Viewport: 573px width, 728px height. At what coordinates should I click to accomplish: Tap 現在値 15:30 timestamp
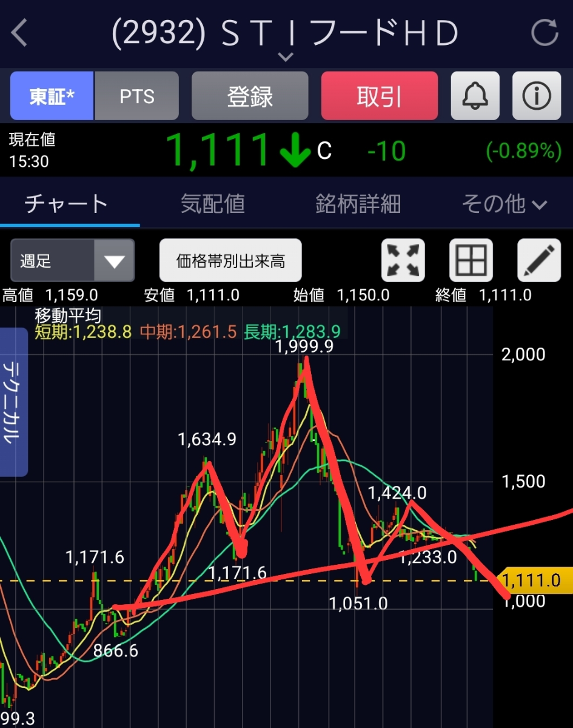tap(32, 150)
